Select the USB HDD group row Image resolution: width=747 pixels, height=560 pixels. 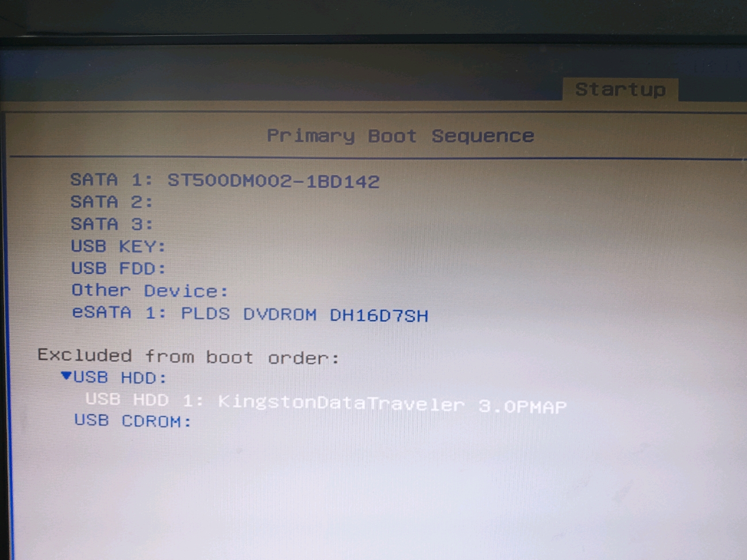(120, 377)
